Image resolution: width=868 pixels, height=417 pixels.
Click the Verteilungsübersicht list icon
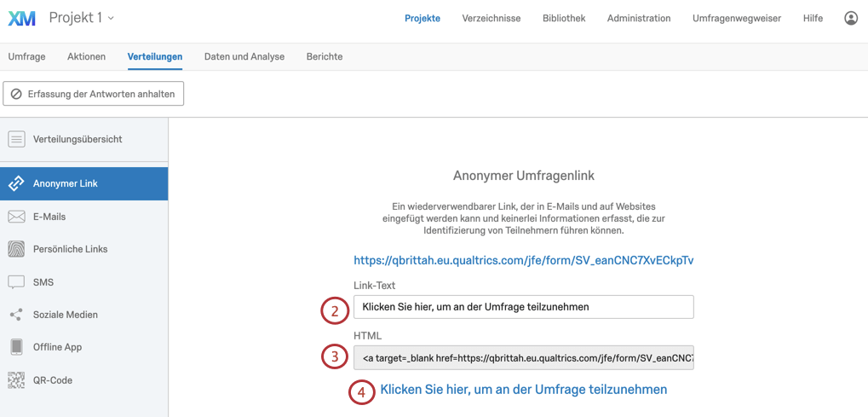(x=16, y=139)
